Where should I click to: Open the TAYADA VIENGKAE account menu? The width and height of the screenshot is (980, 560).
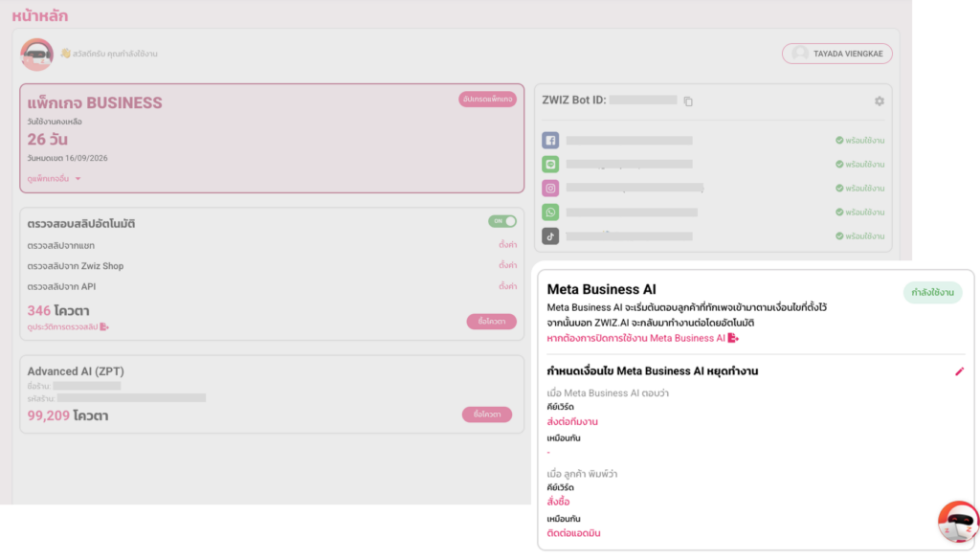(836, 54)
